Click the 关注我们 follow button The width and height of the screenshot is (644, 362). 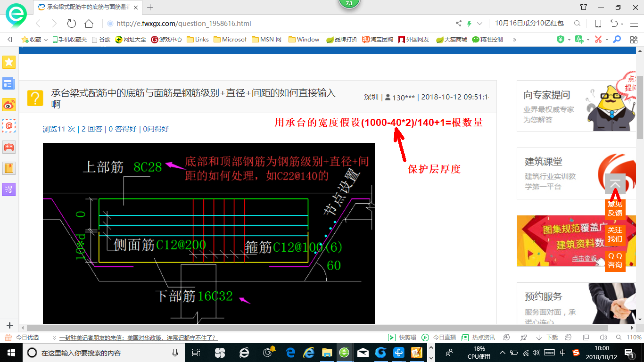click(x=615, y=234)
